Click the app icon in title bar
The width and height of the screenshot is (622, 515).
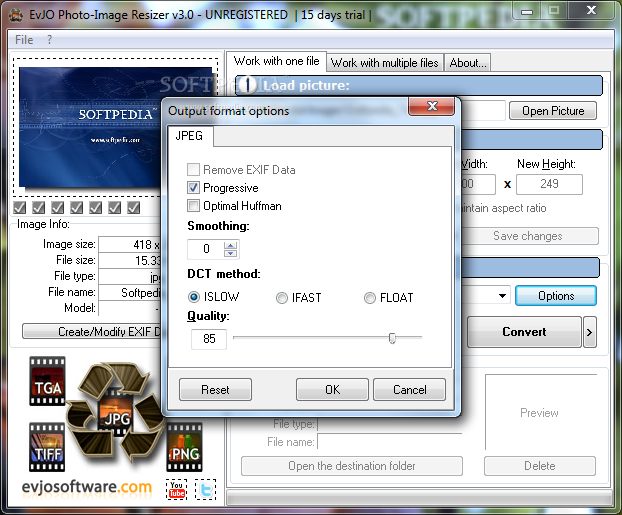[16, 15]
